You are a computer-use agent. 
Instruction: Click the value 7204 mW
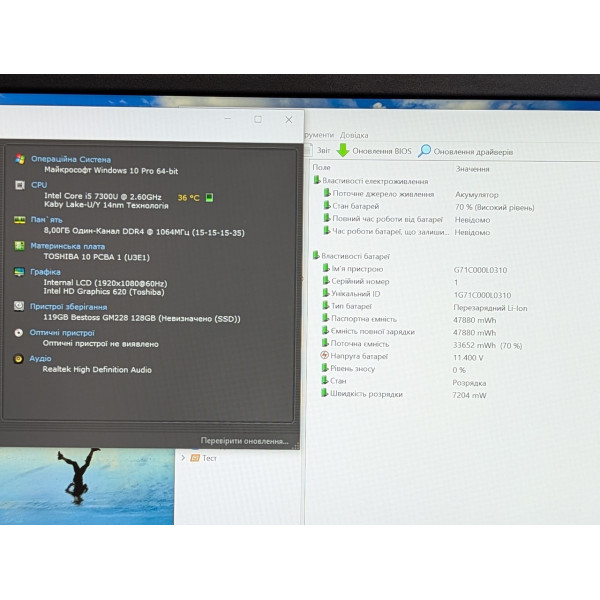pyautogui.click(x=469, y=395)
